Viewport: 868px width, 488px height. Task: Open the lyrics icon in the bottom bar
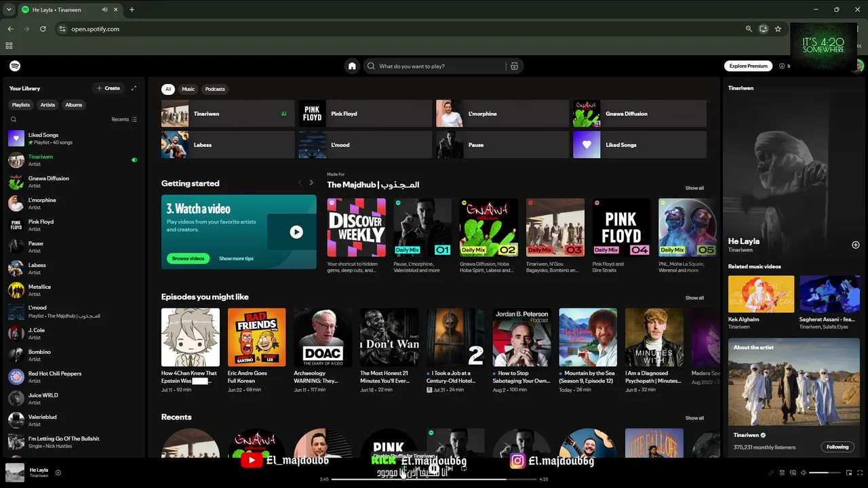coord(771,472)
